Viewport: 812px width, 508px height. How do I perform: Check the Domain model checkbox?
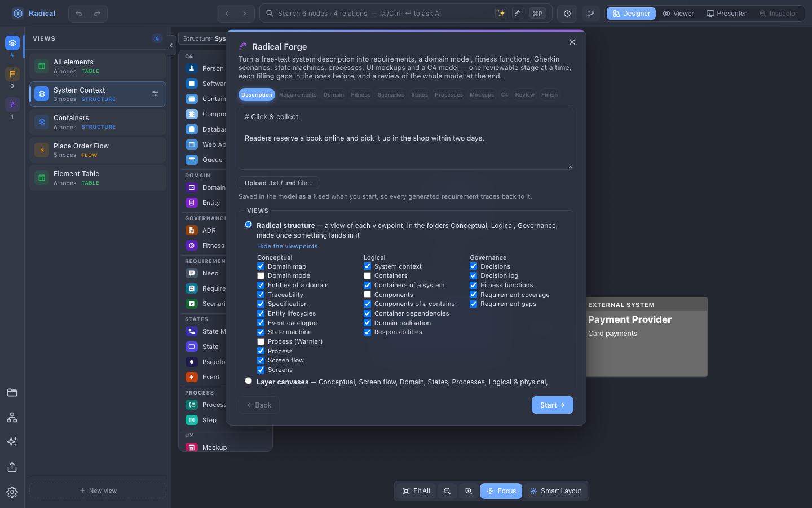click(x=261, y=276)
